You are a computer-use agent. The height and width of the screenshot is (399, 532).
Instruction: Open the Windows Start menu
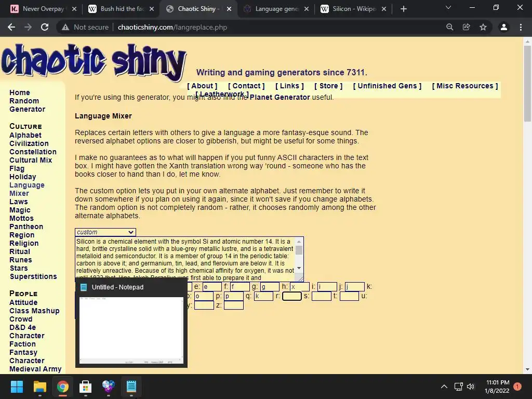point(17,387)
